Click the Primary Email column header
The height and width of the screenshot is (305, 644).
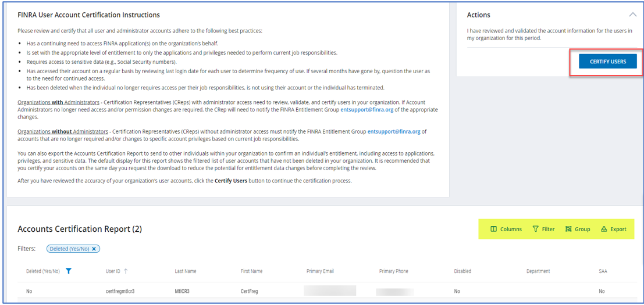click(320, 271)
